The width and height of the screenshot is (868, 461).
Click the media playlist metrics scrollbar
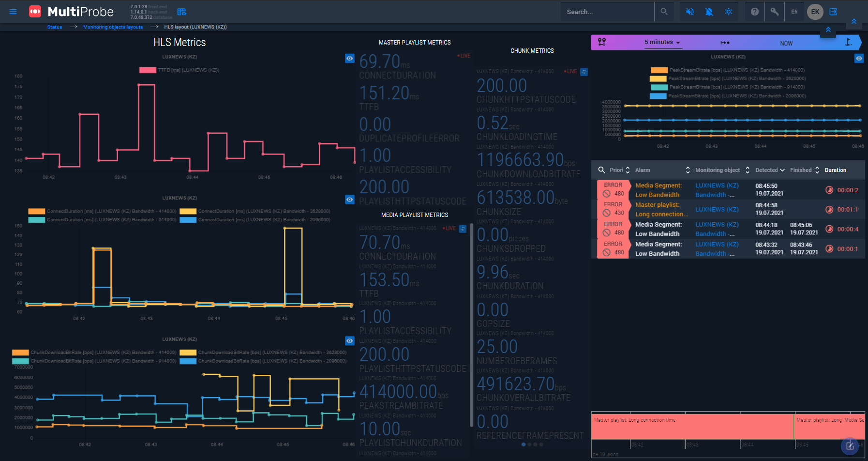[x=471, y=324]
